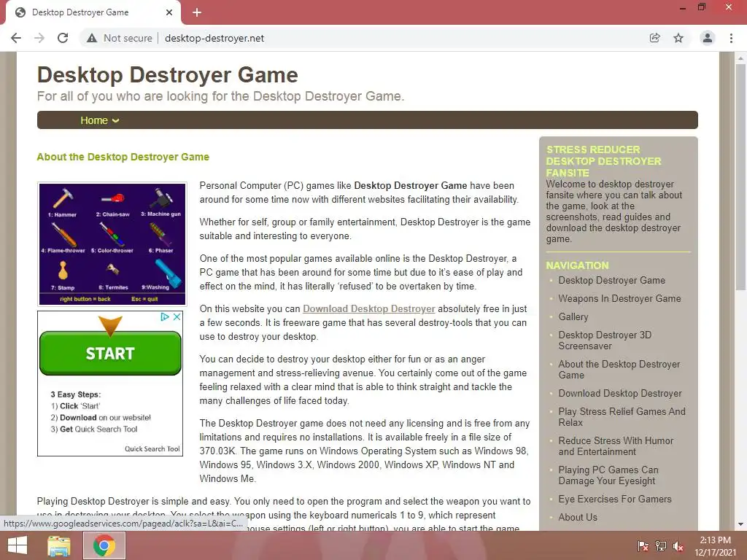This screenshot has height=560, width=747.
Task: Click the Not secure warning icon
Action: [92, 38]
